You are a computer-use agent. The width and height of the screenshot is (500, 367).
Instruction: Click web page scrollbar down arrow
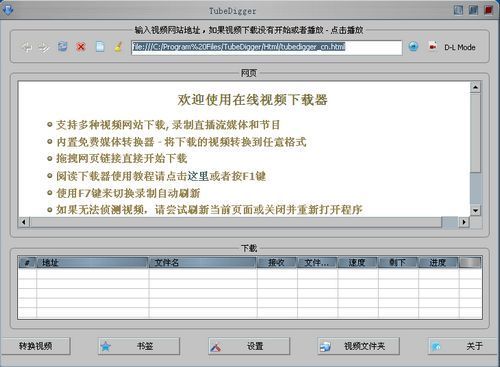coord(475,210)
